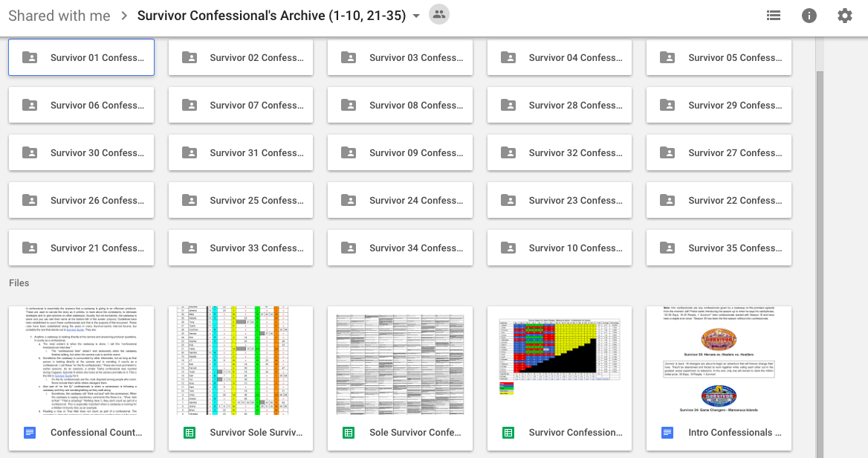Click folder icon of Survivor 05 Confess...
This screenshot has width=868, height=458.
point(667,57)
